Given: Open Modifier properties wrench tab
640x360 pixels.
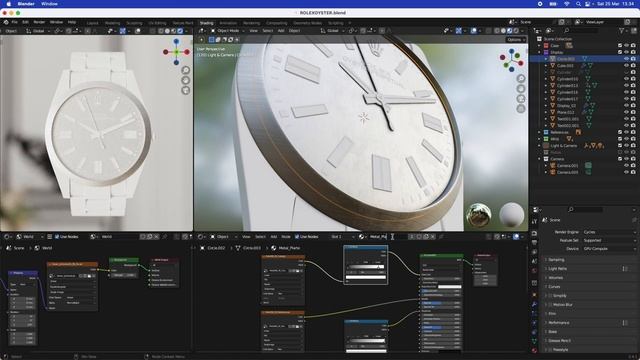Looking at the screenshot, I should [x=534, y=304].
